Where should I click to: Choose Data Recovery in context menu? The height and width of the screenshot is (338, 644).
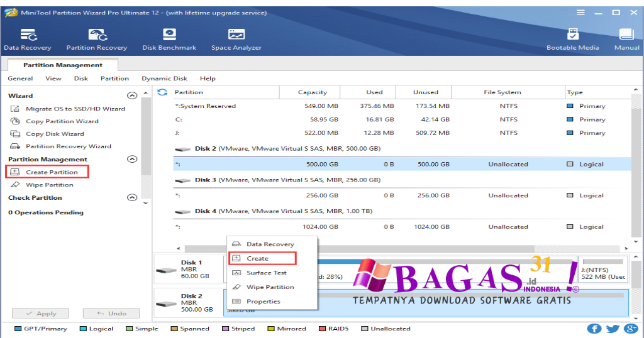point(270,244)
